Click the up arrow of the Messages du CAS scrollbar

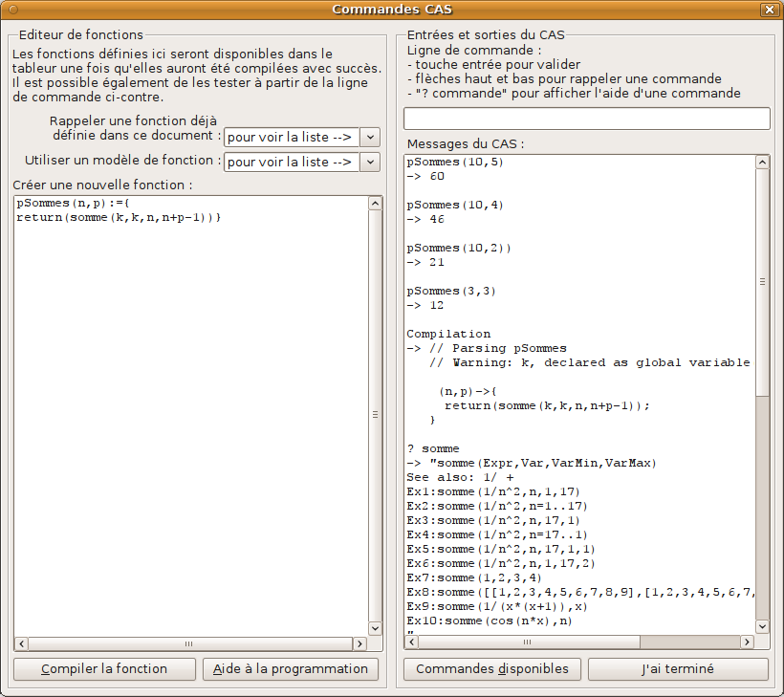[762, 164]
